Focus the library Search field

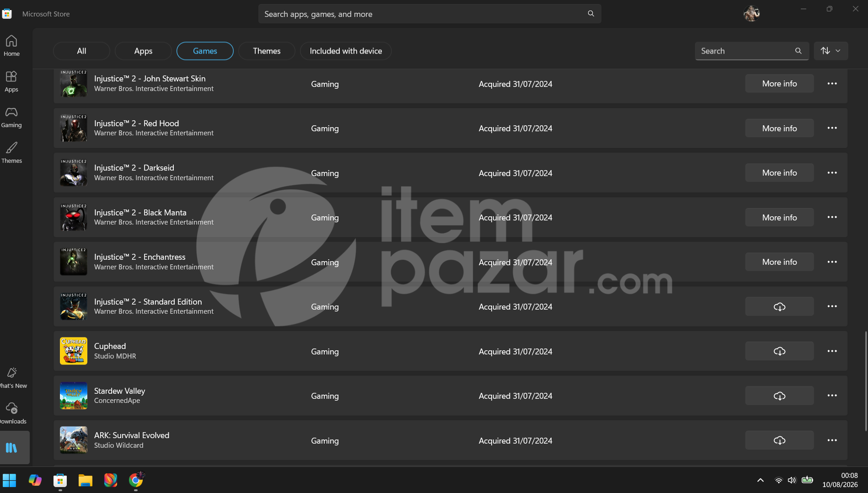click(752, 51)
